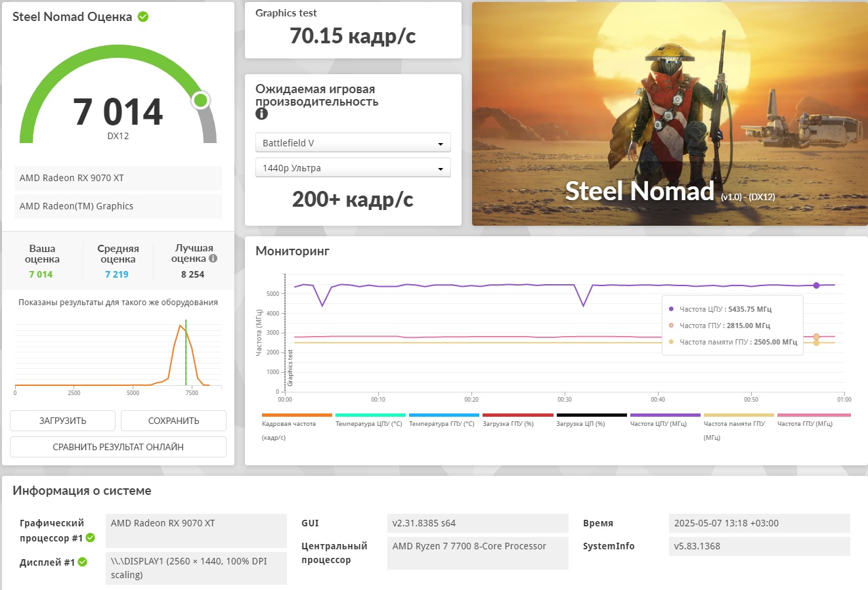Click the Steel Nomad benchmark artwork
Viewport: 868px width, 590px height.
click(670, 114)
